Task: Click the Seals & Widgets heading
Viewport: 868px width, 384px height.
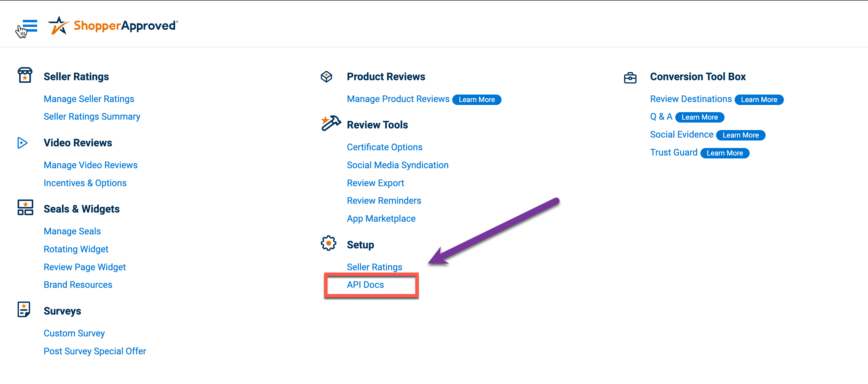Action: [82, 209]
